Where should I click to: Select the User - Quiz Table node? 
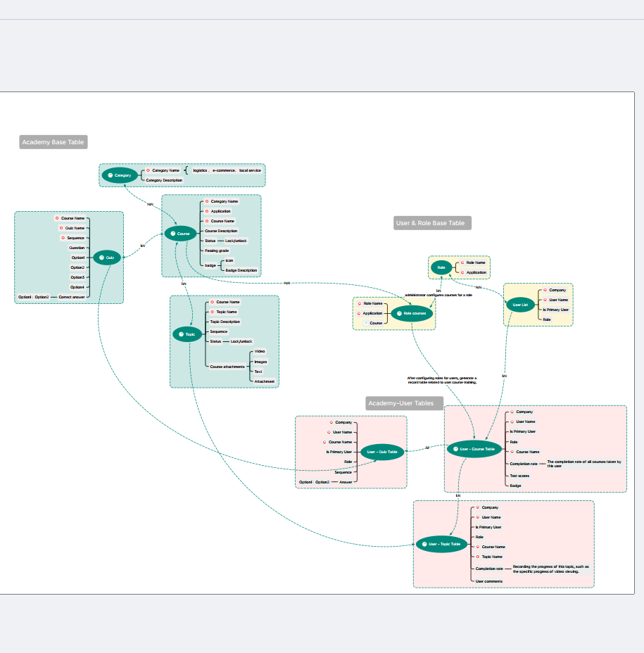(x=382, y=452)
